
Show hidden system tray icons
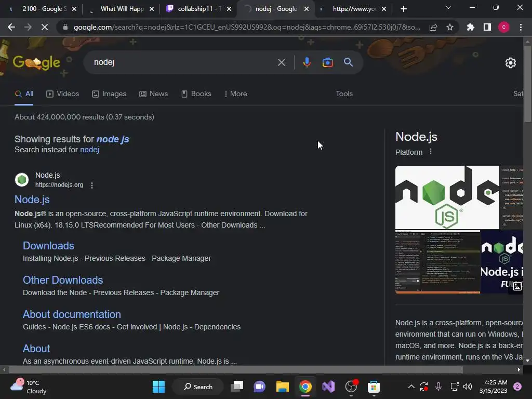(x=411, y=387)
